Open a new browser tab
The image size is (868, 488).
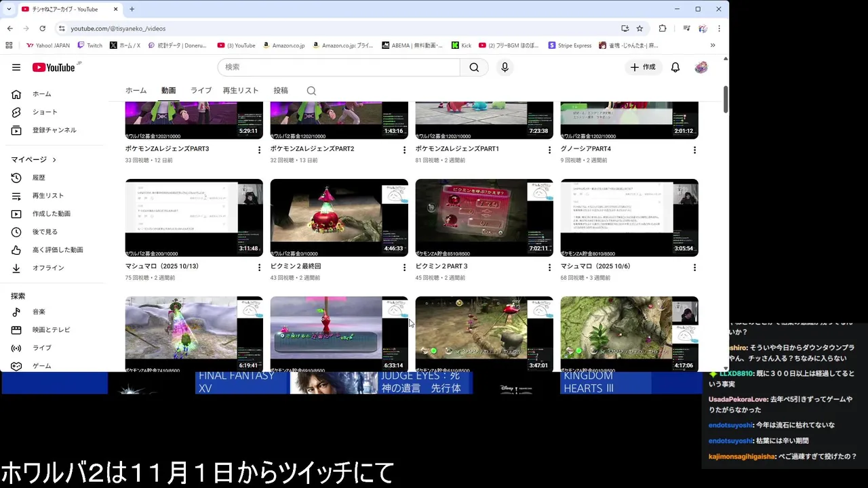[132, 9]
